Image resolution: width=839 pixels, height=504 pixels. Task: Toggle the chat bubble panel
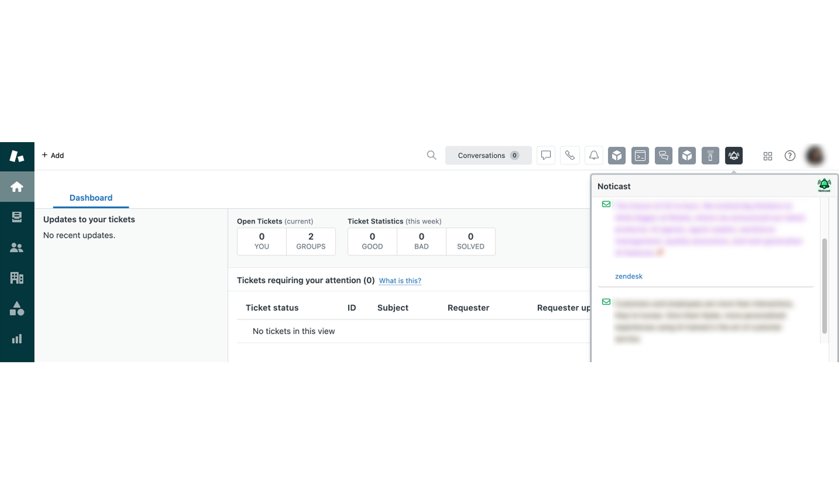546,155
